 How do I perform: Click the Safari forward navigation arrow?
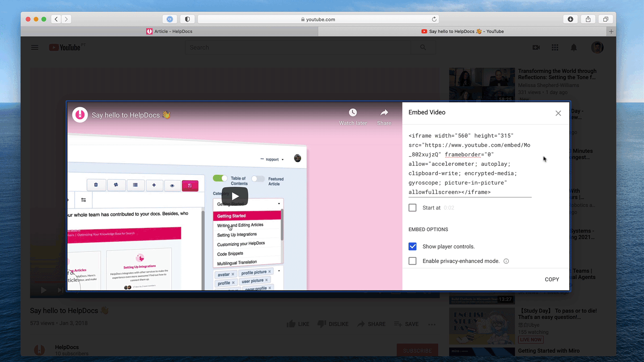click(66, 19)
